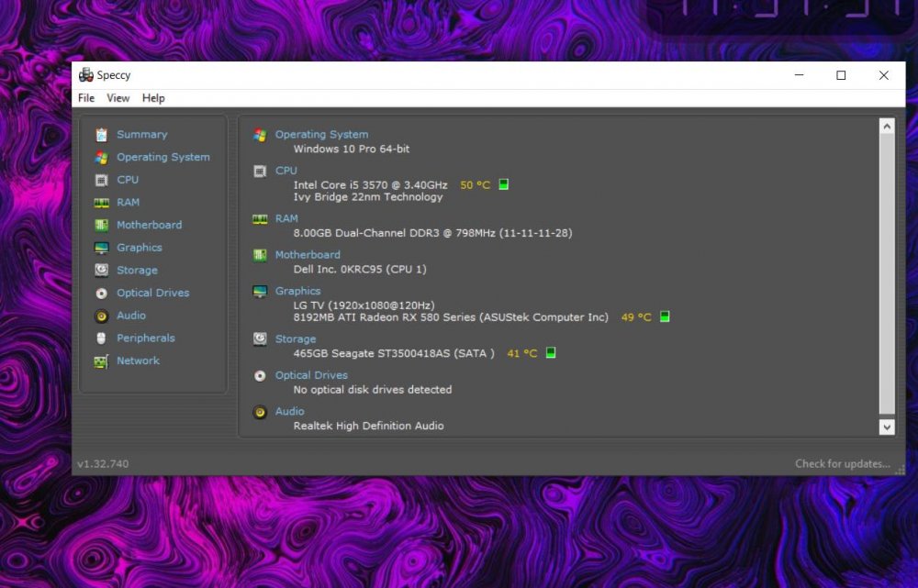Open the Graphics heading link in summary
This screenshot has width=918, height=588.
297,292
